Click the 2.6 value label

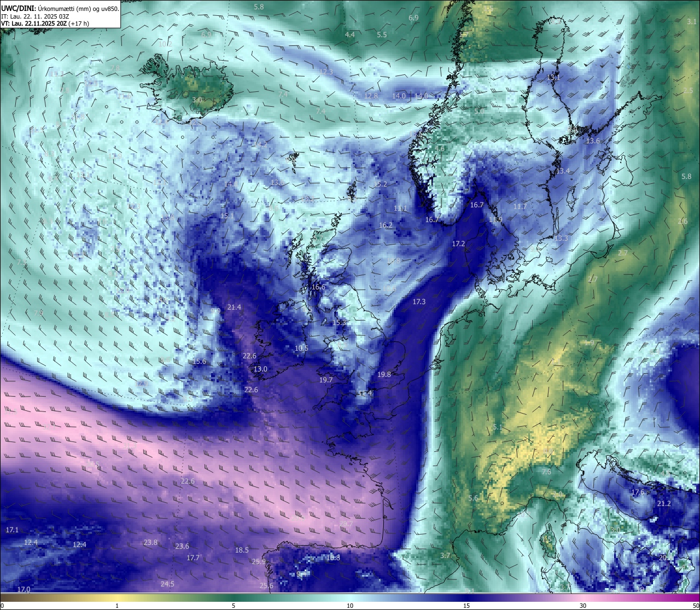[x=682, y=222]
